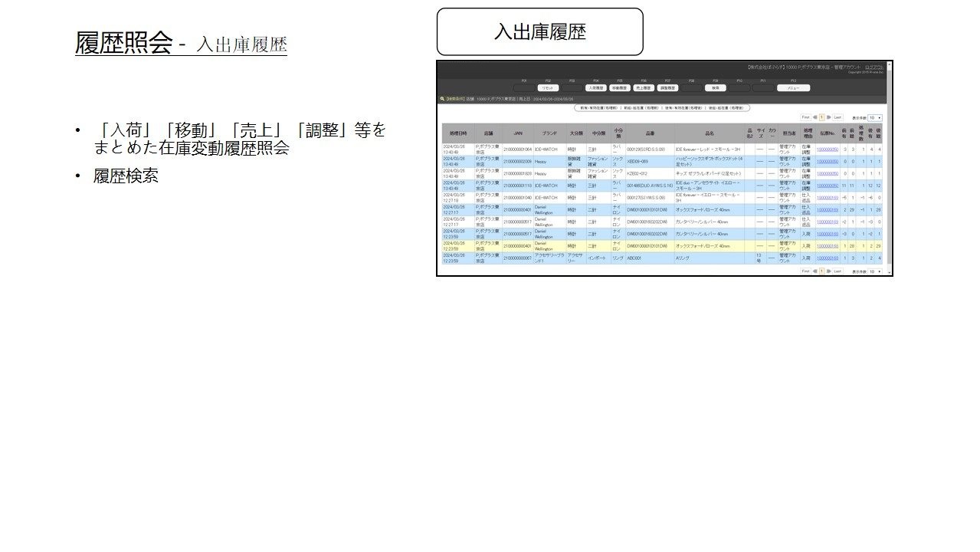The height and width of the screenshot is (552, 980).
Task: Open slip number link in first row
Action: (827, 149)
